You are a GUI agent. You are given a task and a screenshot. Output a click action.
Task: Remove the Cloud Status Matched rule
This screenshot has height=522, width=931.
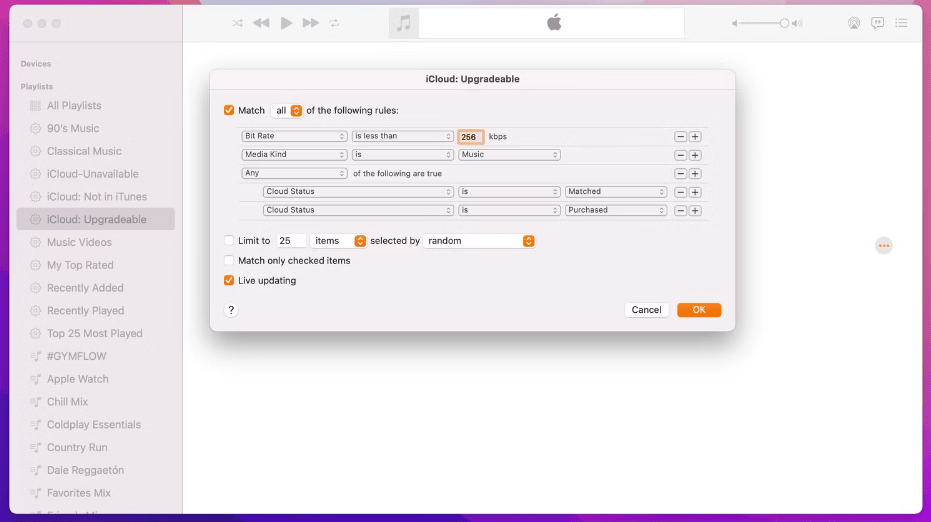[680, 192]
